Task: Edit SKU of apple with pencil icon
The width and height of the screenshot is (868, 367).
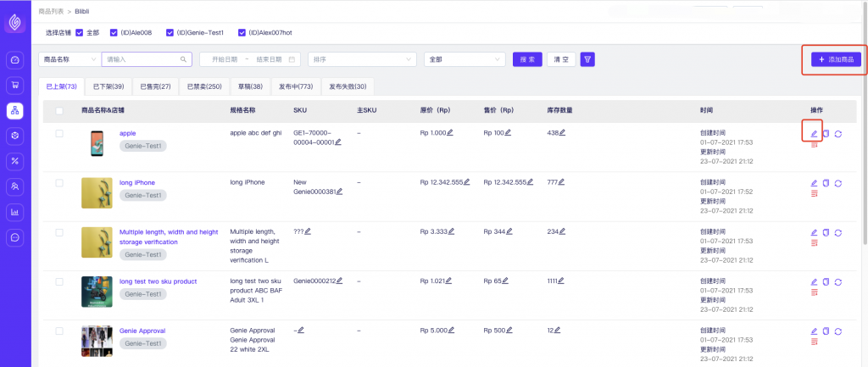Action: 338,142
